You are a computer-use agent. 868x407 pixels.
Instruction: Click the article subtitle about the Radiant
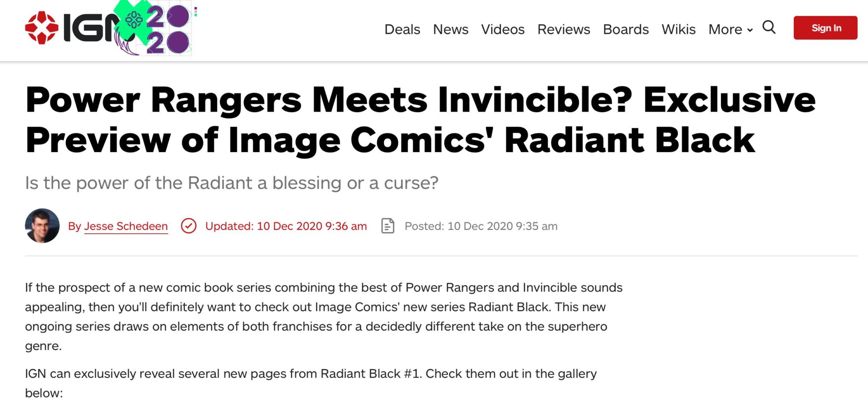coord(231,183)
